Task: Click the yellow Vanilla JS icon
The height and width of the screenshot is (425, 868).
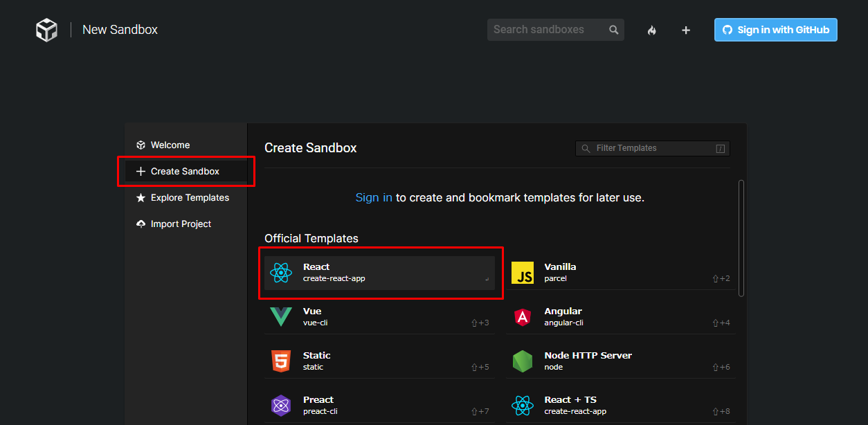Action: click(x=523, y=272)
